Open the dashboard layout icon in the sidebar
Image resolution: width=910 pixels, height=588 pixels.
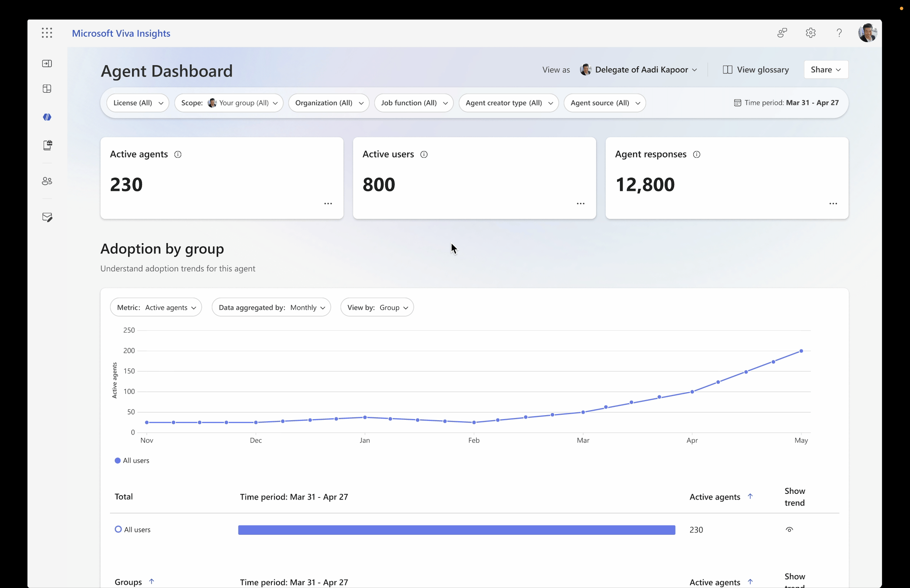(x=47, y=89)
